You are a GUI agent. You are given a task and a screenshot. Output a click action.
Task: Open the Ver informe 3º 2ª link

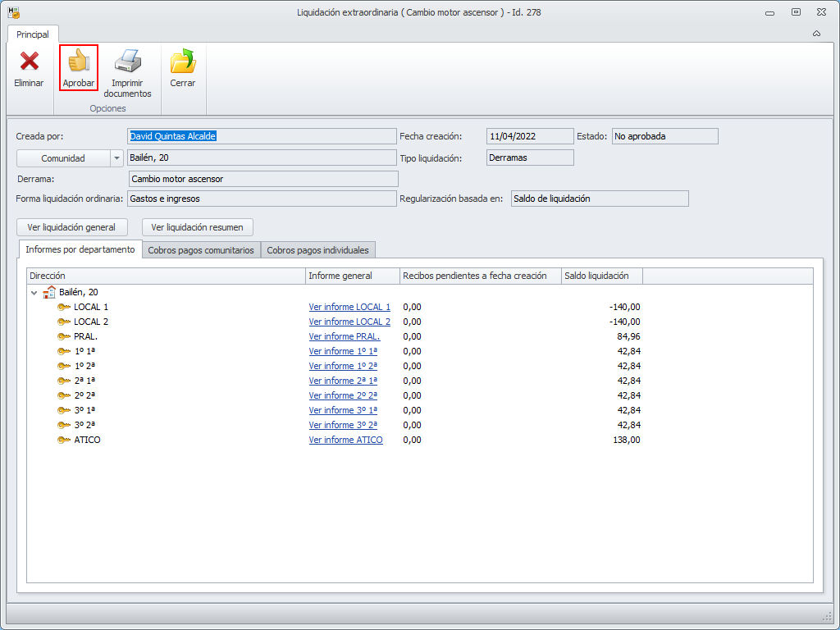click(343, 425)
